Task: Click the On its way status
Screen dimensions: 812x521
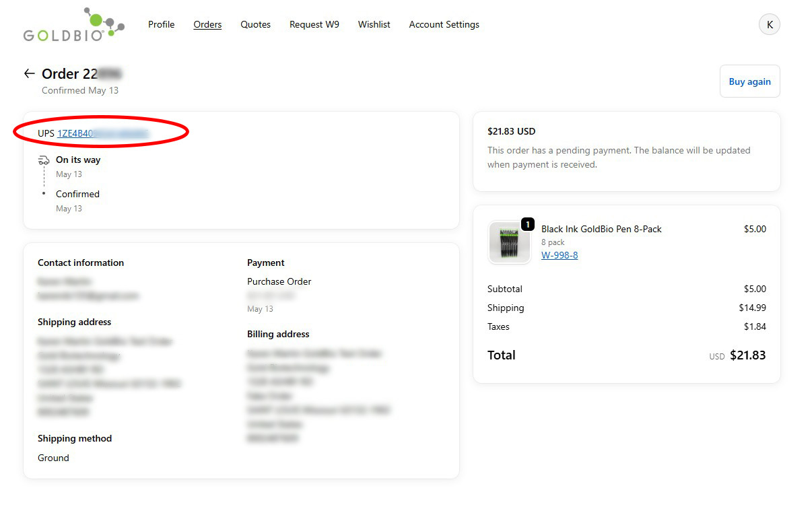Action: point(78,160)
